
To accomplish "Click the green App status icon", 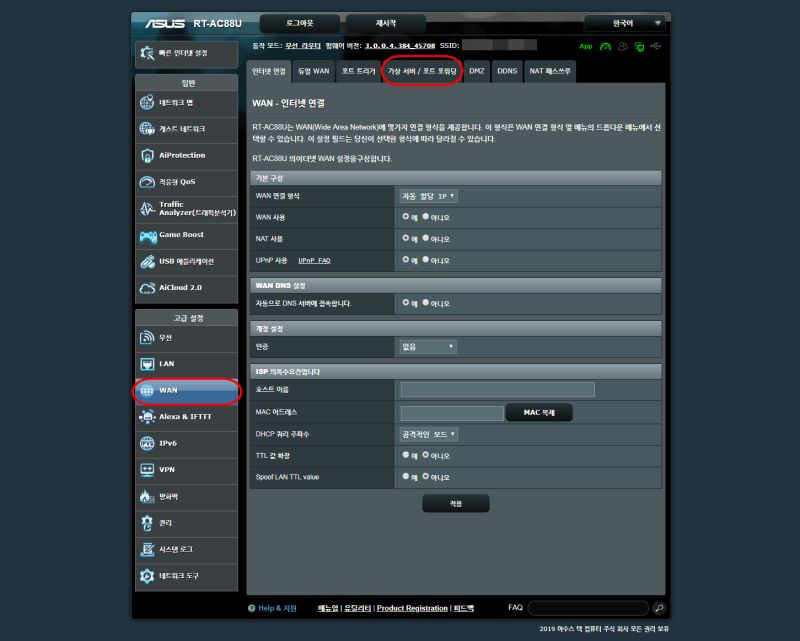I will pyautogui.click(x=586, y=46).
